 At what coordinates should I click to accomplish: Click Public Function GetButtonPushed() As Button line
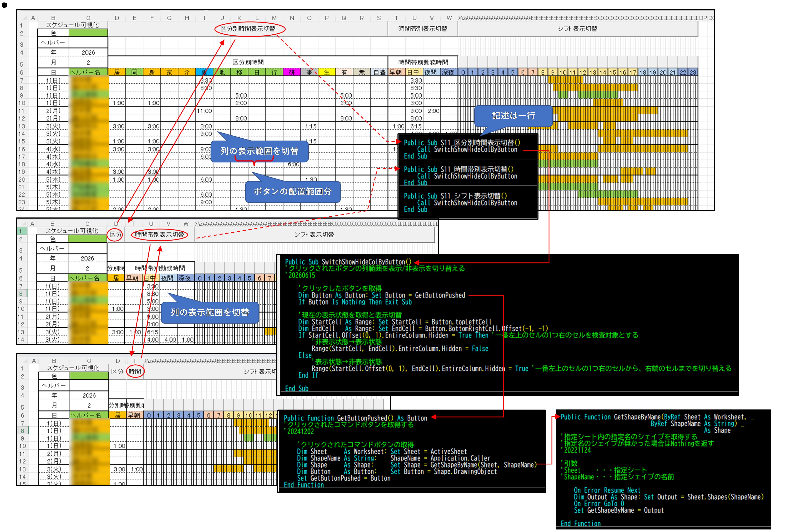(355, 418)
